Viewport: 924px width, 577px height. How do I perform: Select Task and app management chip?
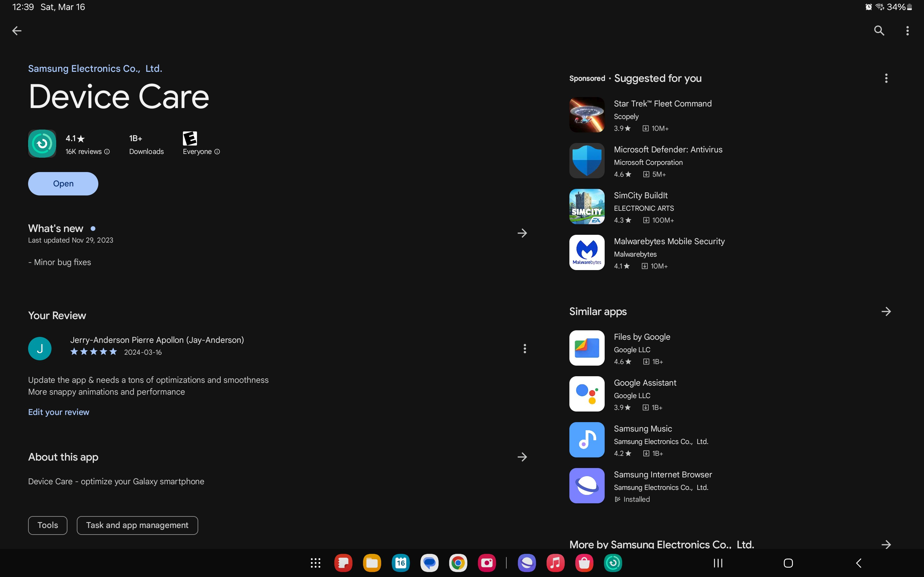point(137,525)
